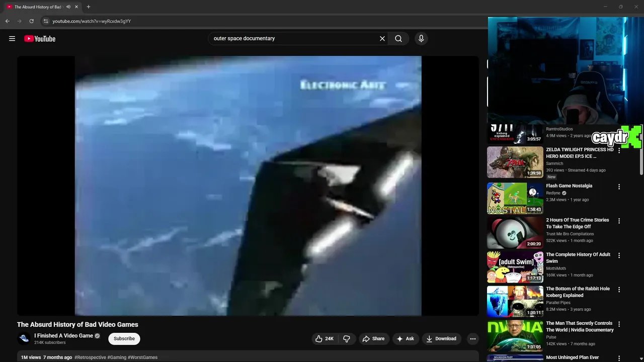Viewport: 644px width, 362px height.
Task: Reload the page
Action: point(31,21)
